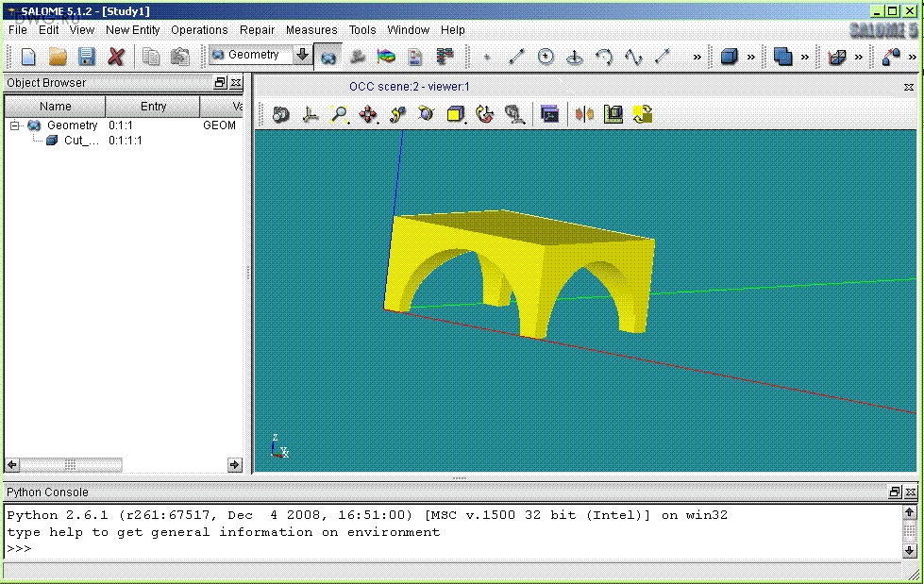Select the Panning tool in viewer

pyautogui.click(x=368, y=114)
